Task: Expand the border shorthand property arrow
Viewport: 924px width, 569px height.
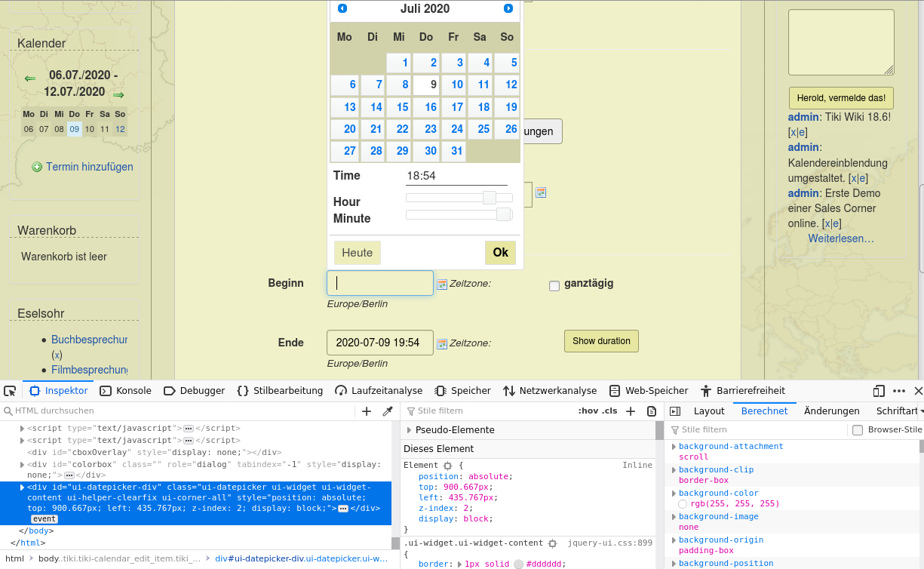Action: [x=459, y=564]
